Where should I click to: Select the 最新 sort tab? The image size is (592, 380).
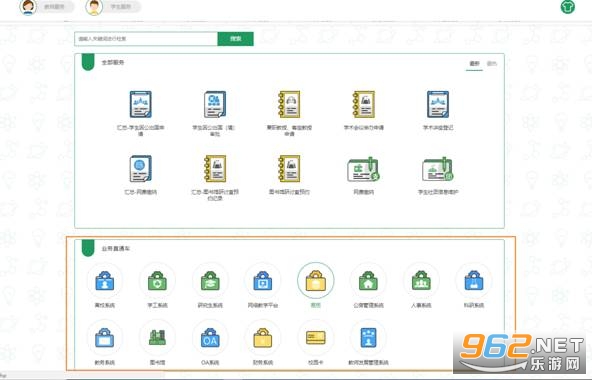474,63
